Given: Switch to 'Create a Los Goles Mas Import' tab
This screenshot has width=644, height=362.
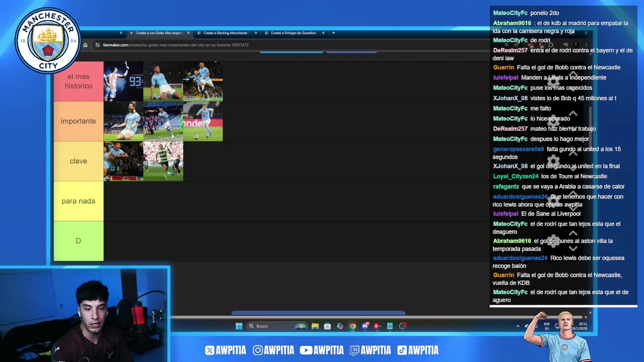Looking at the screenshot, I should (159, 33).
